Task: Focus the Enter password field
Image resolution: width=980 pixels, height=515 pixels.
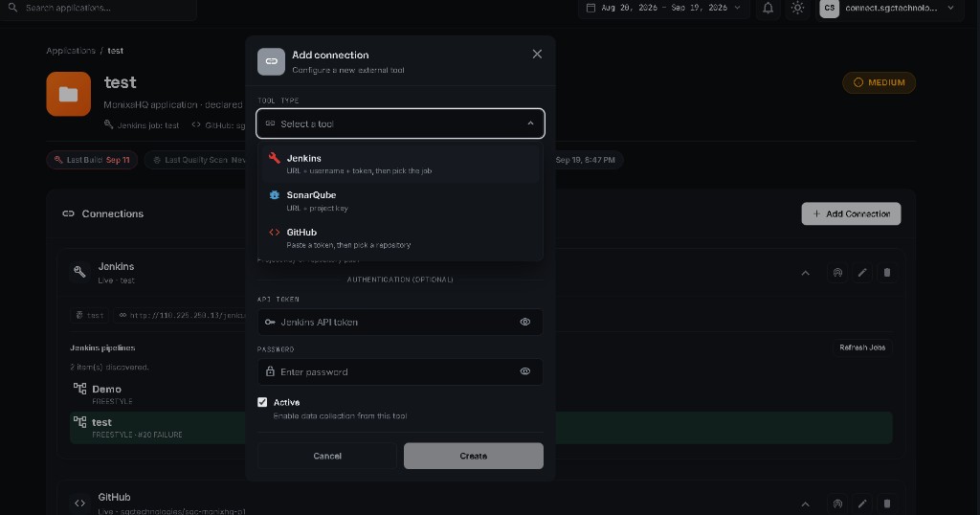Action: pyautogui.click(x=400, y=371)
